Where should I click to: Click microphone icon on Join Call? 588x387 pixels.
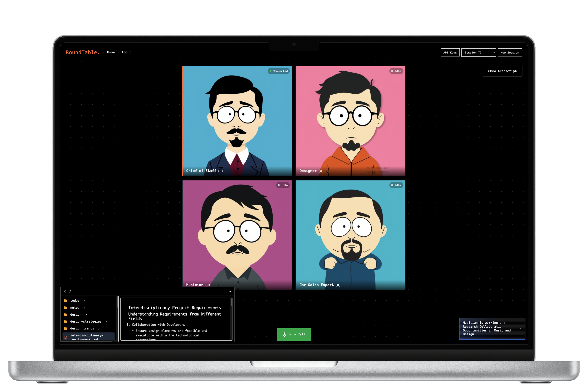pos(284,334)
